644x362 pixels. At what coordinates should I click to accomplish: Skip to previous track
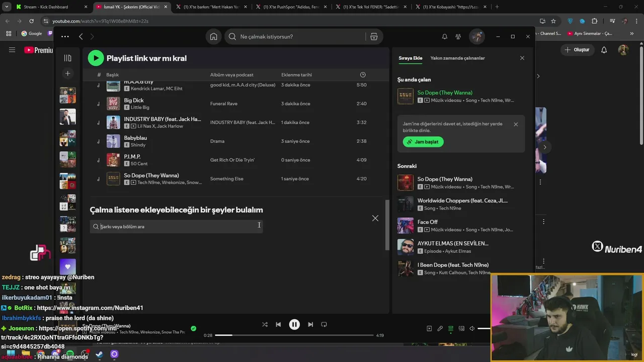pos(278,324)
